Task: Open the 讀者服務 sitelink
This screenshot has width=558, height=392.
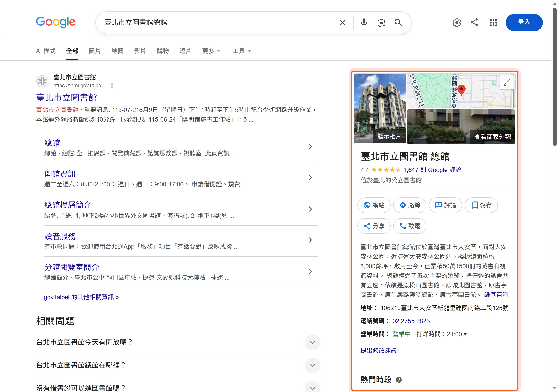Action: click(x=60, y=236)
